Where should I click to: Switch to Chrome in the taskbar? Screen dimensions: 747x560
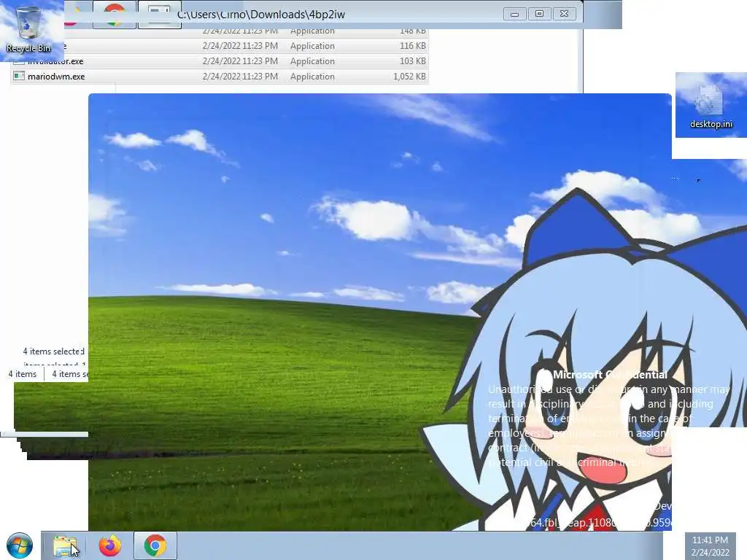click(155, 545)
